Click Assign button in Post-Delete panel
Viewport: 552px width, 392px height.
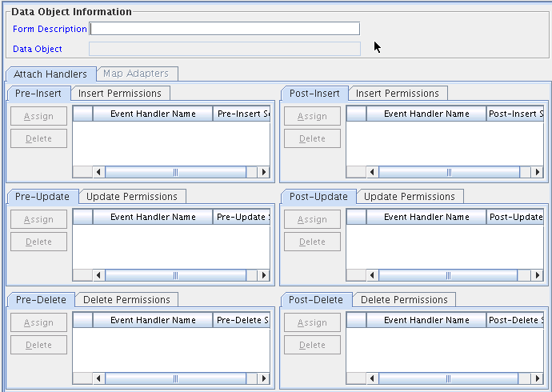coord(312,322)
